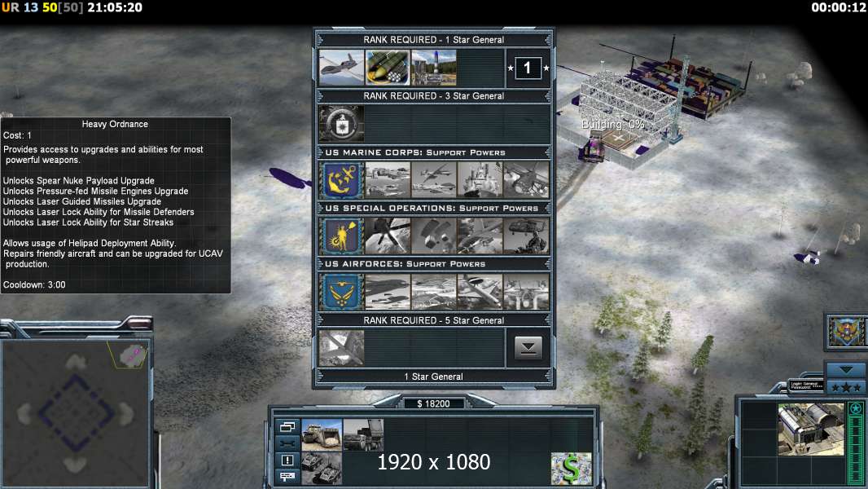Viewport: 868px width, 489px height.
Task: Pick the missile silo launch power icon
Action: pos(434,68)
